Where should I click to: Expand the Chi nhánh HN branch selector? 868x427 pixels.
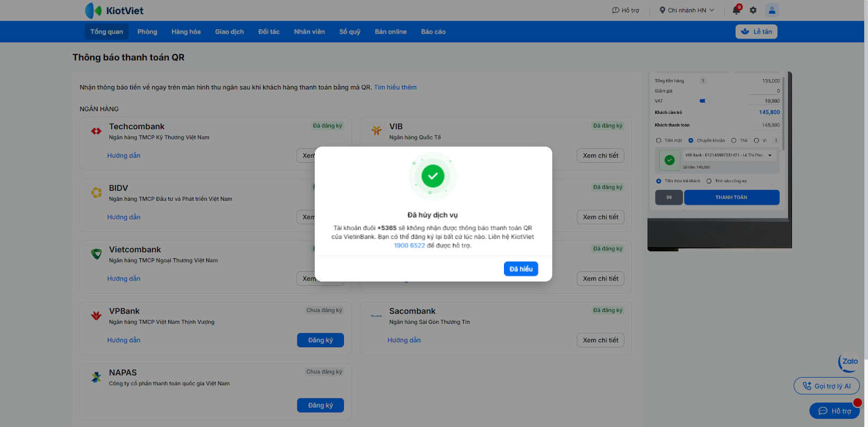pyautogui.click(x=687, y=10)
